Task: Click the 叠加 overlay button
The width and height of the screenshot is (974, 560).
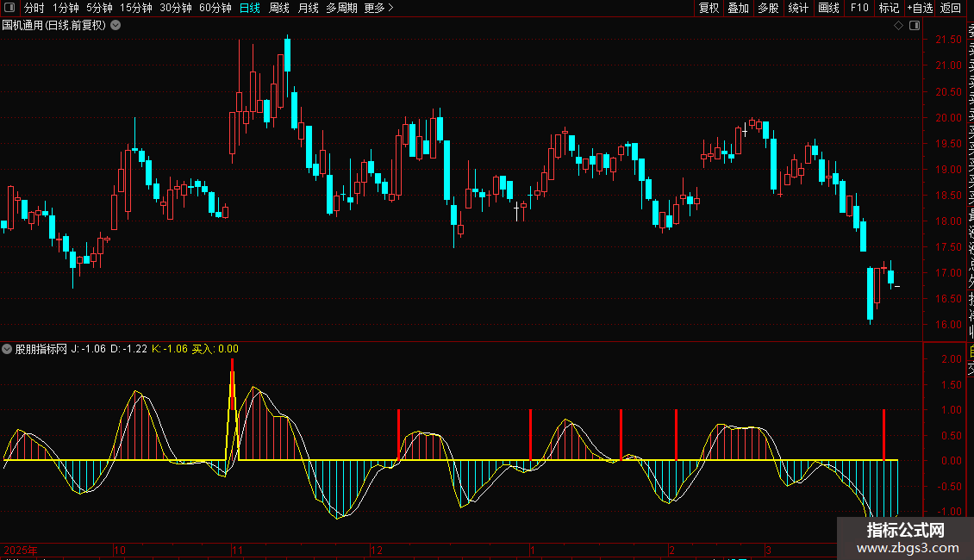Action: click(x=739, y=8)
